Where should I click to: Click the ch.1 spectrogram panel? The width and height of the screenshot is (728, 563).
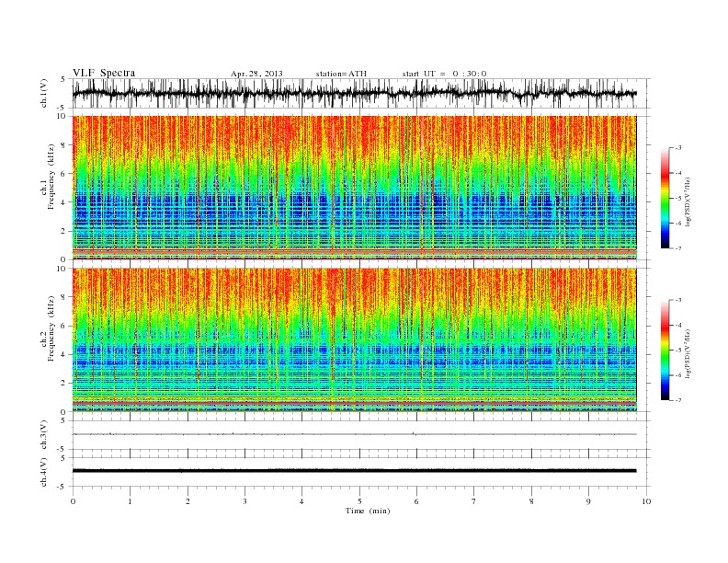(355, 188)
